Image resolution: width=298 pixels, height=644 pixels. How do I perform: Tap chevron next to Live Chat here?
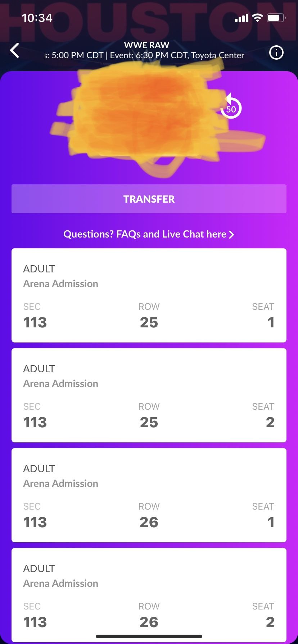231,235
